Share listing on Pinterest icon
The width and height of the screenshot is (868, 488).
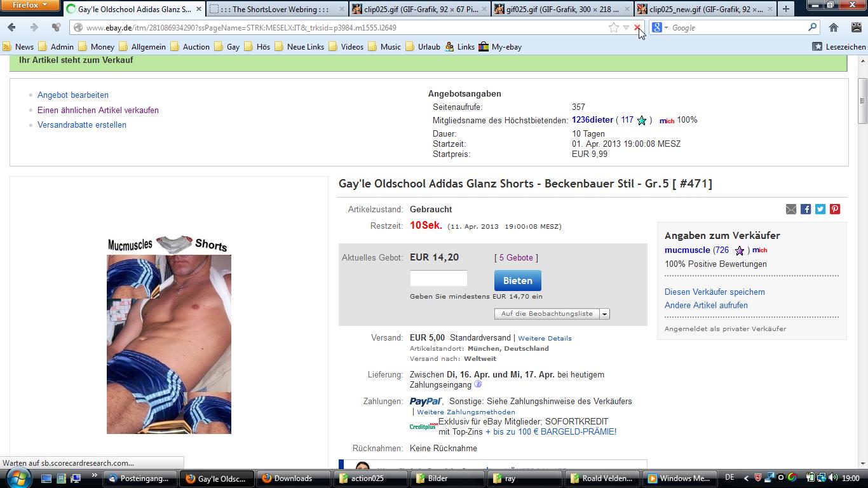click(835, 209)
